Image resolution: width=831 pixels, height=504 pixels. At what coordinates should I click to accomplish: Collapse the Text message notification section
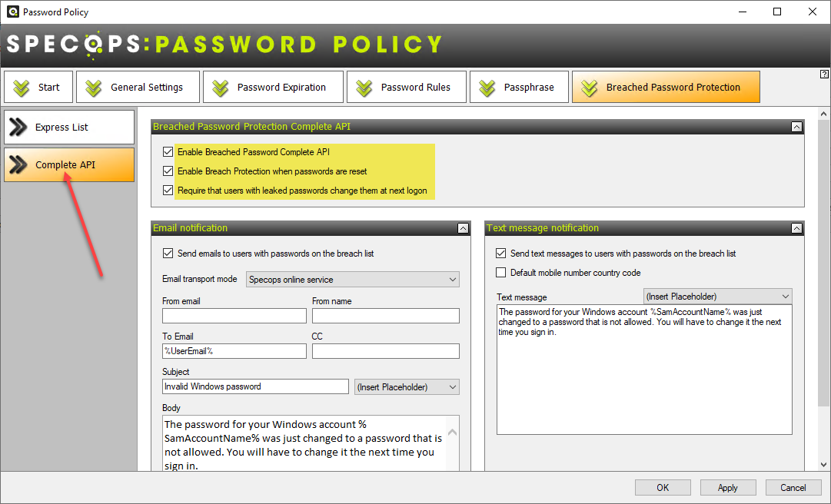(x=796, y=228)
